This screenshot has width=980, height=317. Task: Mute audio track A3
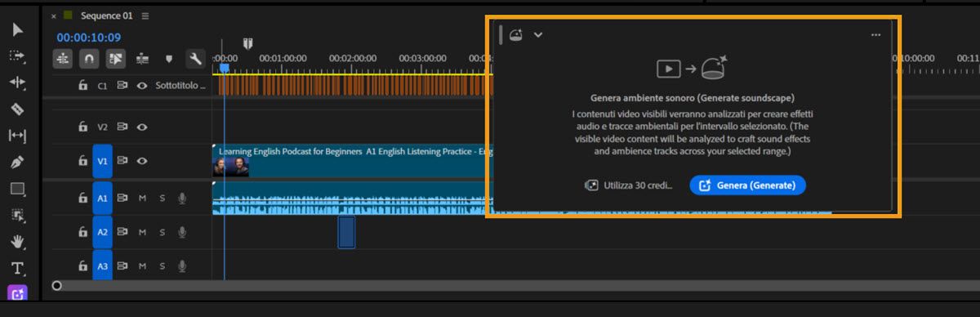142,266
